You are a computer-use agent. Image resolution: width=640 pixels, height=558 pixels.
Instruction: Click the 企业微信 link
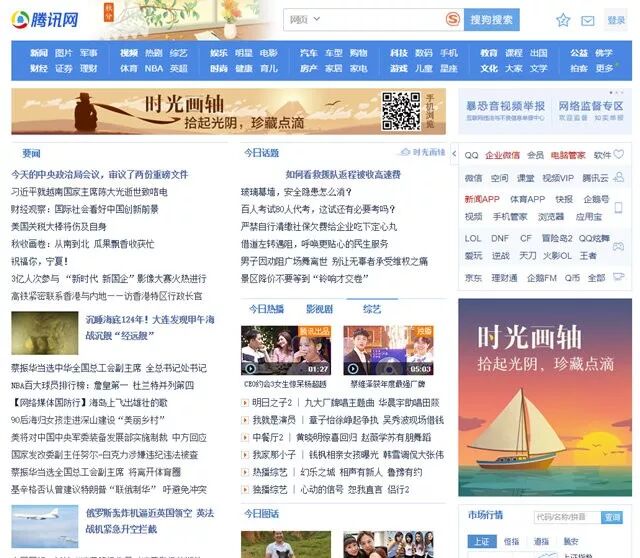click(502, 155)
